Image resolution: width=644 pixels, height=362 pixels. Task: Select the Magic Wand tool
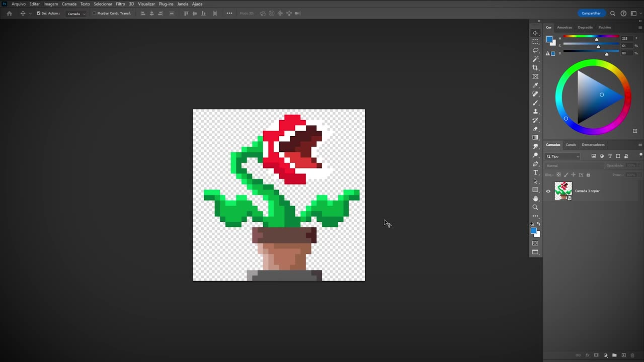tap(535, 59)
